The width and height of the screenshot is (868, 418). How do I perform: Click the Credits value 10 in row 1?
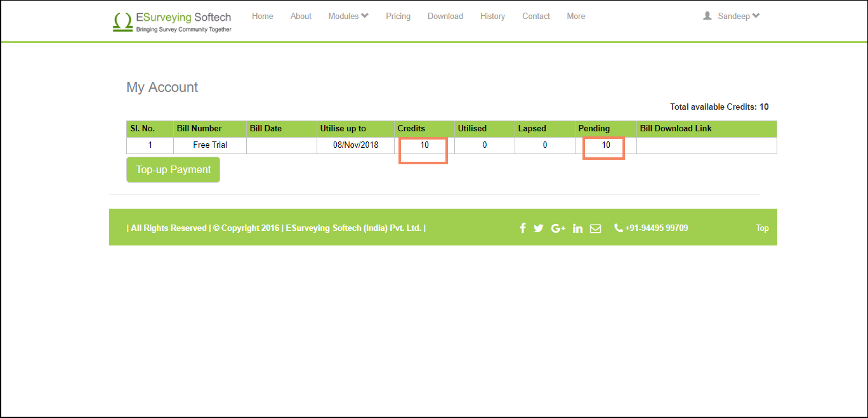click(424, 145)
